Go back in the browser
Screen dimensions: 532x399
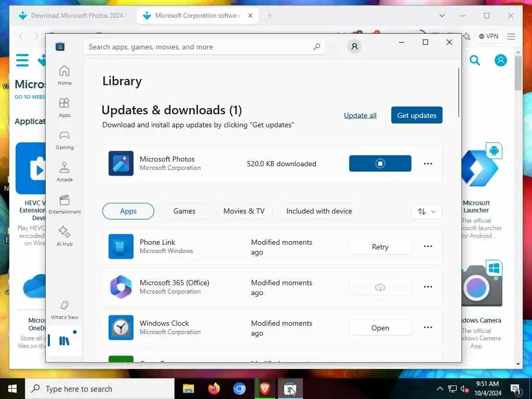[21, 36]
